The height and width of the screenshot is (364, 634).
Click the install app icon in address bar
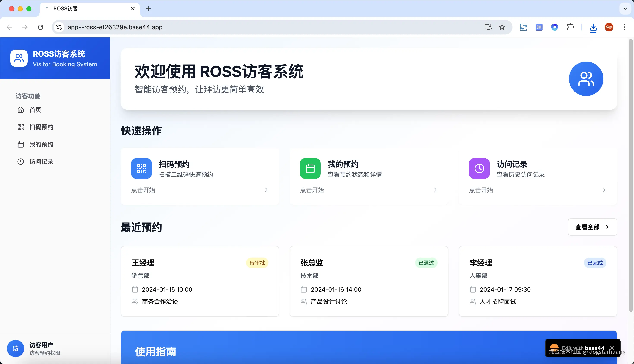488,27
